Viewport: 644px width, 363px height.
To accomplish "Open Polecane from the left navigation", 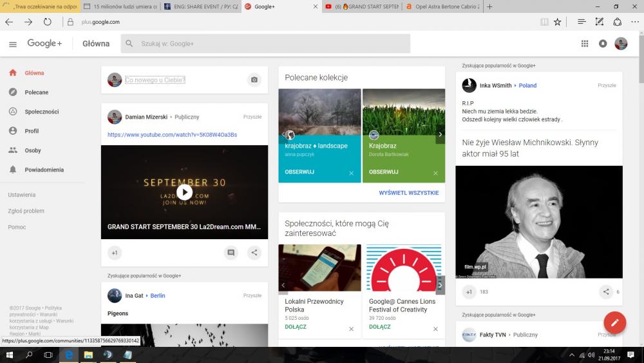I will 36,92.
